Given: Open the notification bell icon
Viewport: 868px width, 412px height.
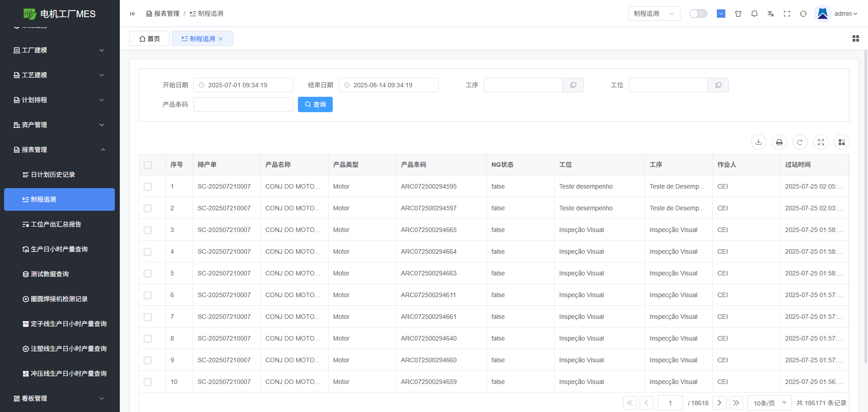Looking at the screenshot, I should [x=754, y=14].
